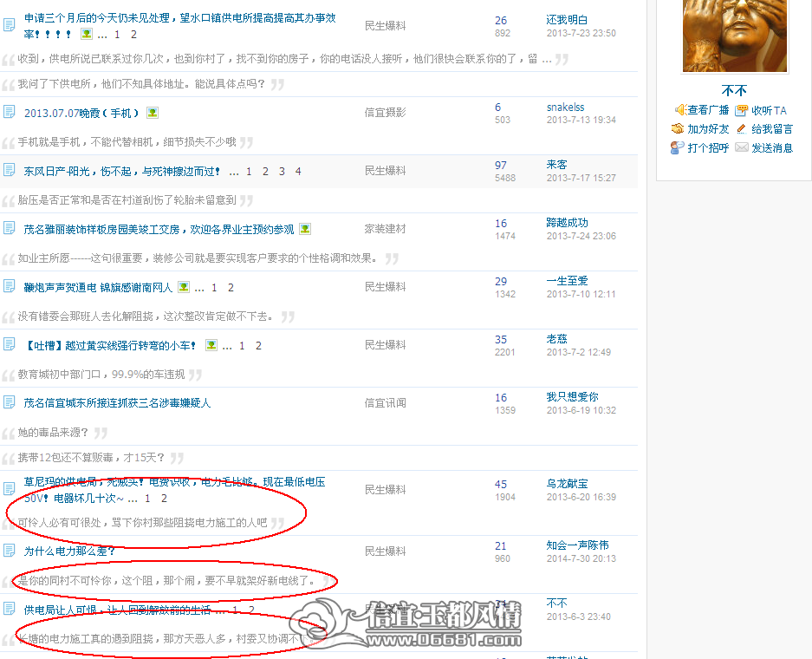The height and width of the screenshot is (659, 812).
Task: Click thread document icon beside '东风日产-阳光'
Action: tap(10, 169)
